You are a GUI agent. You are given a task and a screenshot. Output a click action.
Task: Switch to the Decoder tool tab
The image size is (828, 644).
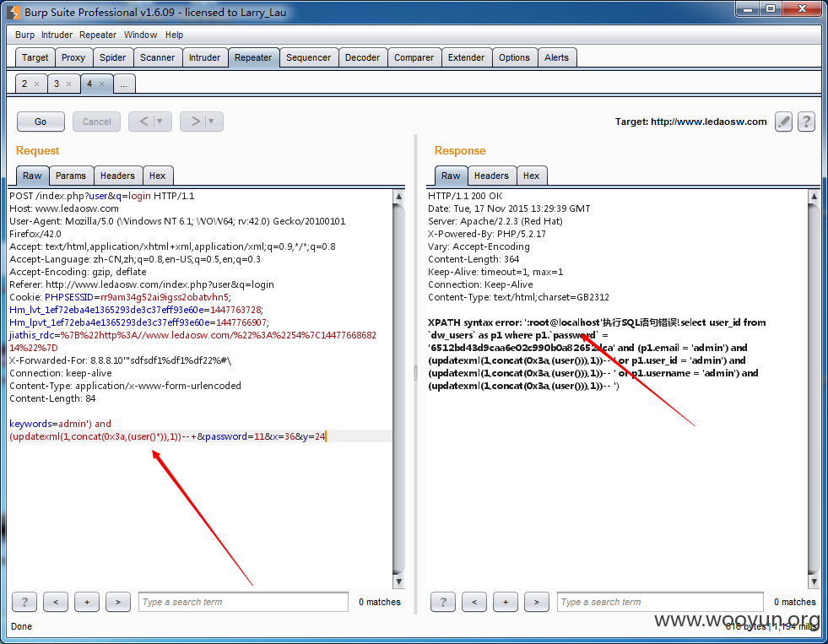click(362, 57)
